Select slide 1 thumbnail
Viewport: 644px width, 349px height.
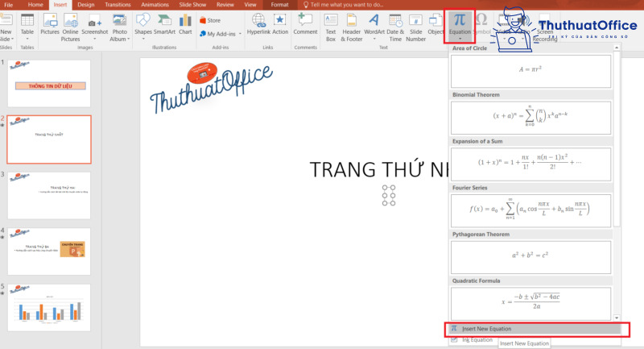click(49, 84)
